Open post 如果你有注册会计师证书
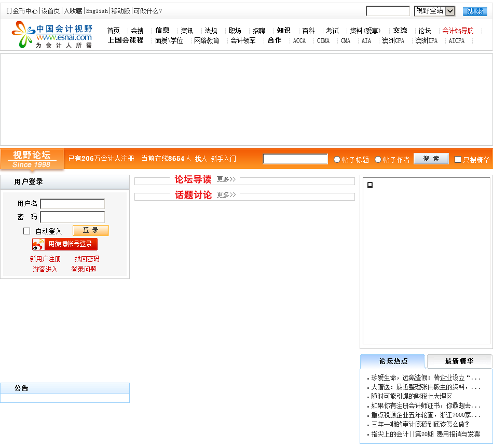 426,406
